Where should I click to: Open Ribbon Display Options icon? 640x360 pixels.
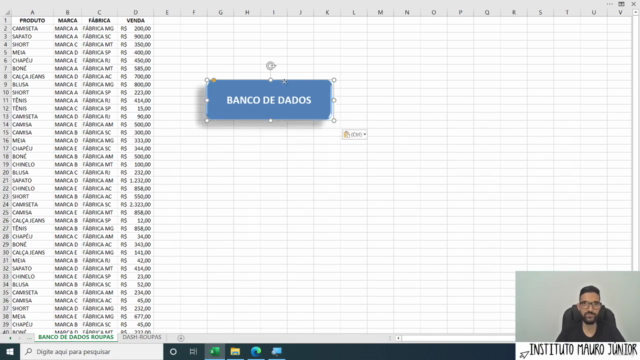[x=621, y=4]
